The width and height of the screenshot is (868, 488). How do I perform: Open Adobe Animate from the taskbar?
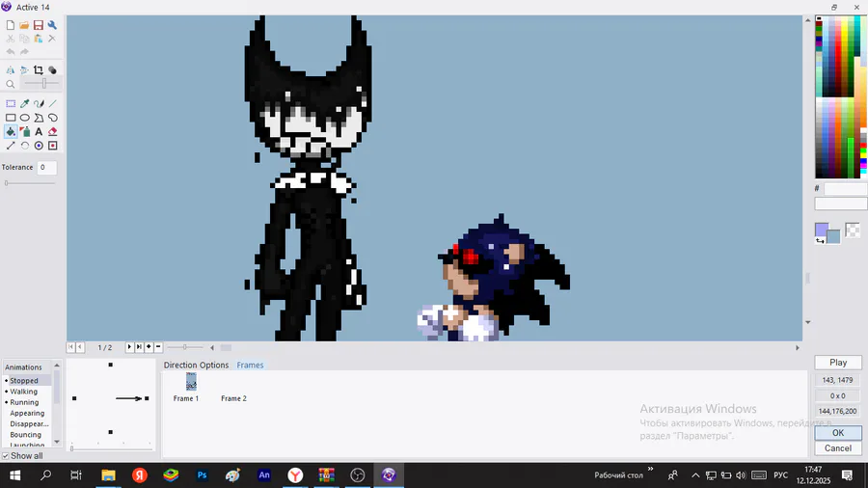(x=264, y=475)
